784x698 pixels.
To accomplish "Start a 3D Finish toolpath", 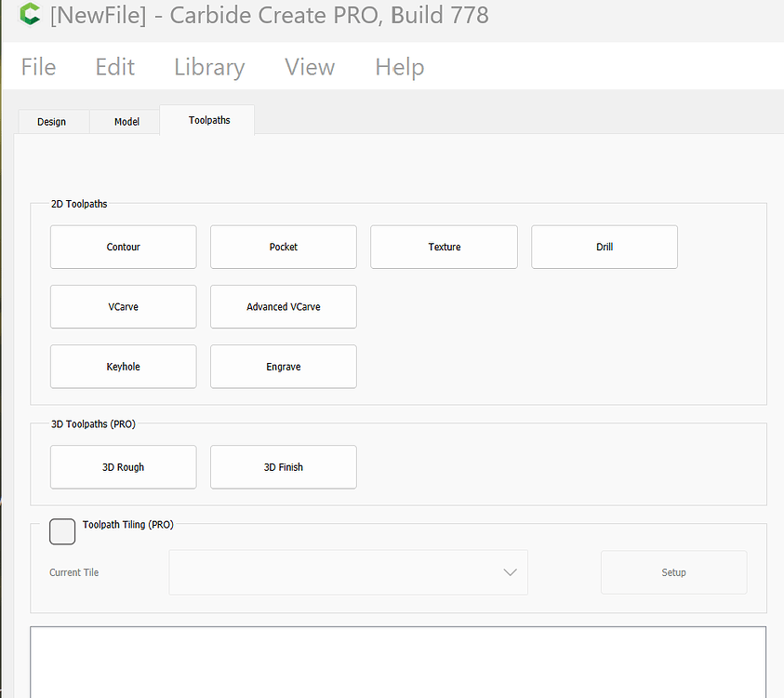I will 284,467.
